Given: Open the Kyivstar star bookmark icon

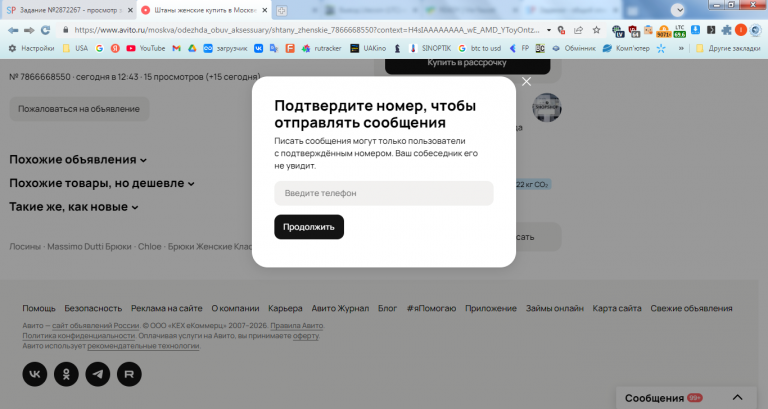Looking at the screenshot, I should click(661, 48).
